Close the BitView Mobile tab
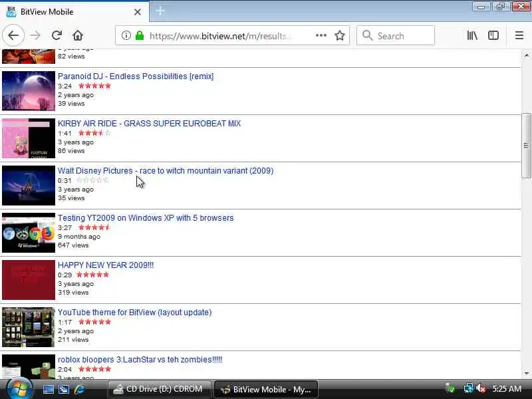532x399 pixels. tap(138, 12)
